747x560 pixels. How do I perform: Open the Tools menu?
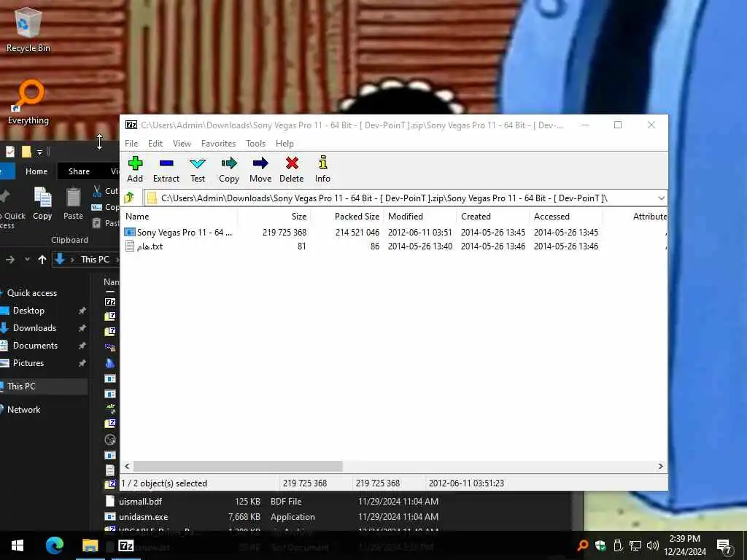[255, 144]
